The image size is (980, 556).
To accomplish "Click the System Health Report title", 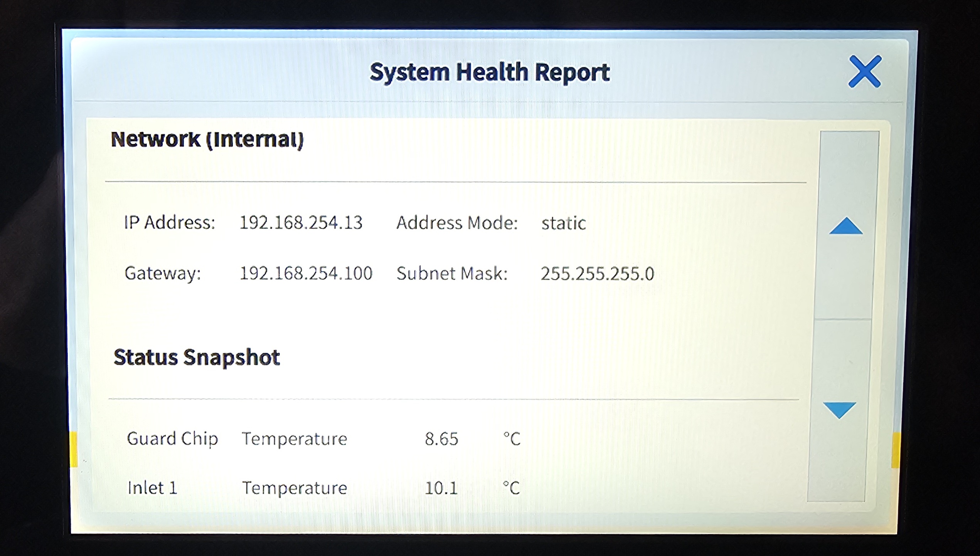I will pyautogui.click(x=490, y=72).
